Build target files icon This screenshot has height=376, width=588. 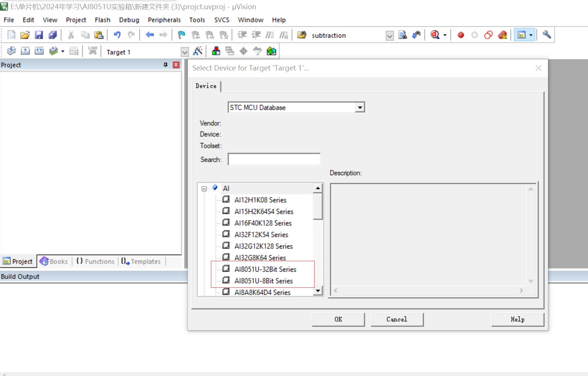[x=25, y=51]
